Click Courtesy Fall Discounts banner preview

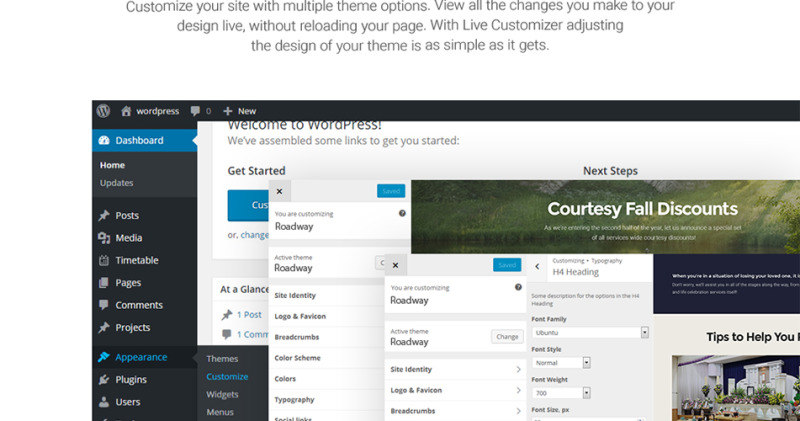tap(606, 217)
